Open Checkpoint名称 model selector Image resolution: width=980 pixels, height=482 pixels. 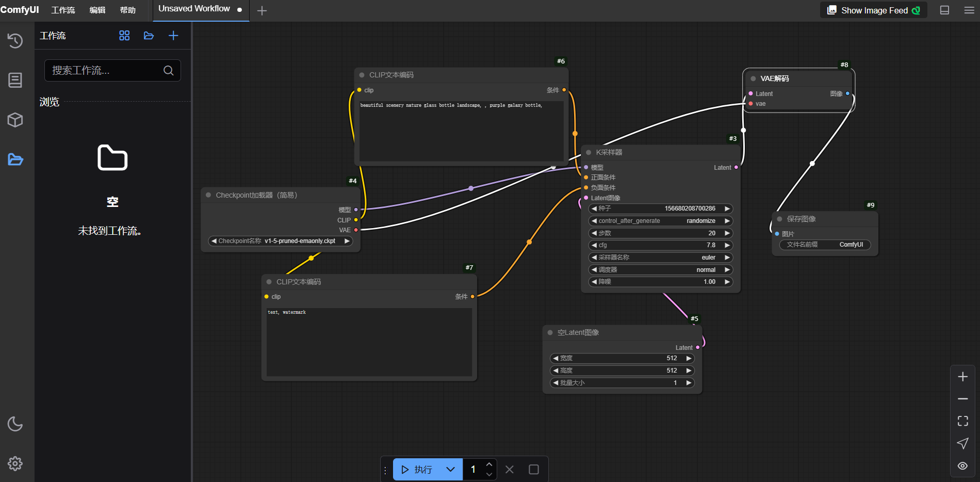point(280,241)
